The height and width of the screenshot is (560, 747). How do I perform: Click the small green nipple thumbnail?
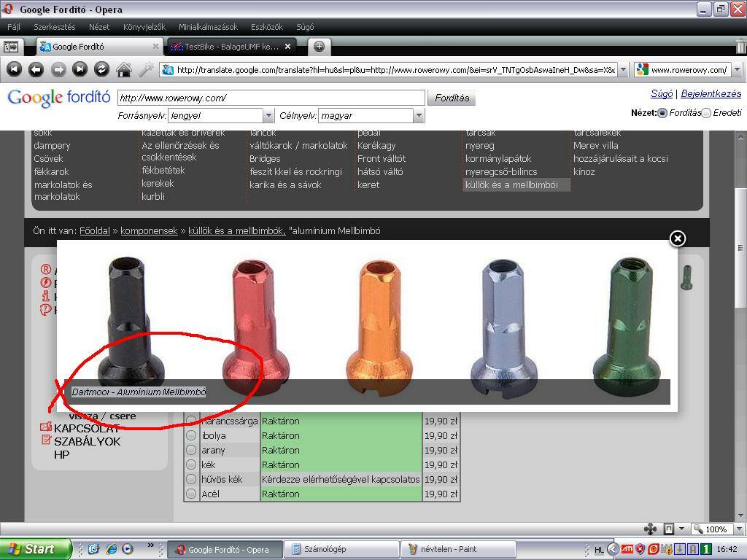686,278
